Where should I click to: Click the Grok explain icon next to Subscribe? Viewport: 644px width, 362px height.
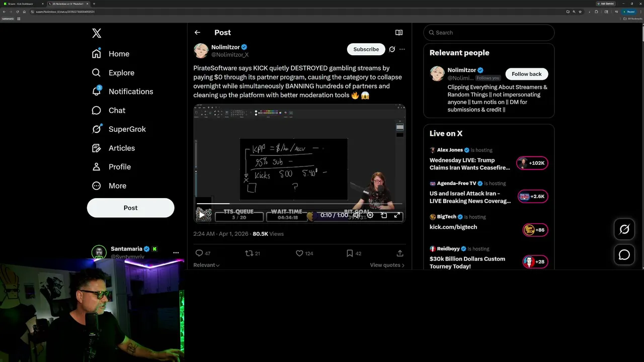point(392,49)
